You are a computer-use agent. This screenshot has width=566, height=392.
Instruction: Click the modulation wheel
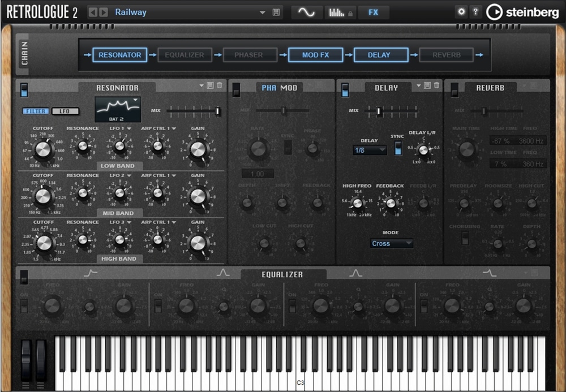[x=41, y=359]
